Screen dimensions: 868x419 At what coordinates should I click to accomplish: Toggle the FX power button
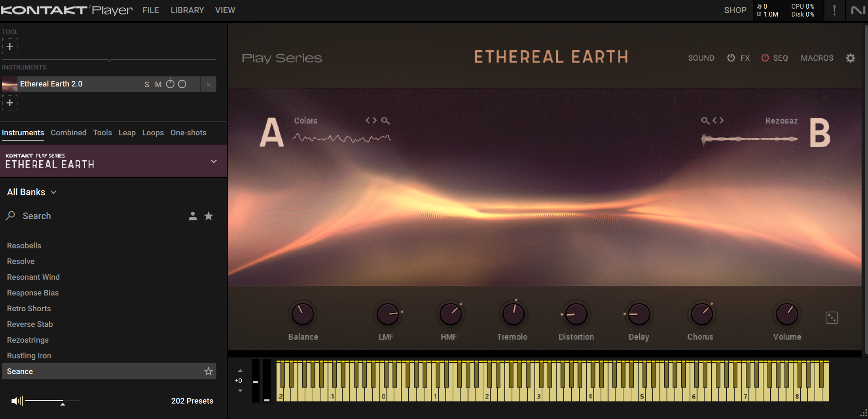pos(731,58)
